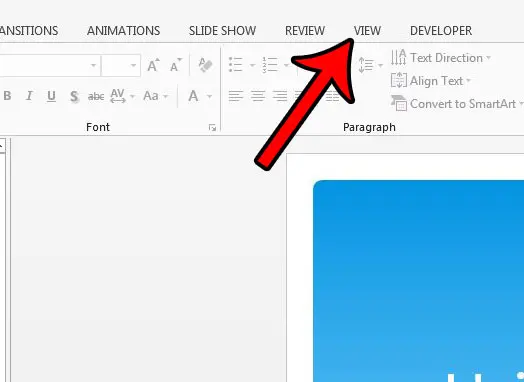Image resolution: width=524 pixels, height=382 pixels.
Task: Toggle Underline formatting
Action: tap(51, 96)
